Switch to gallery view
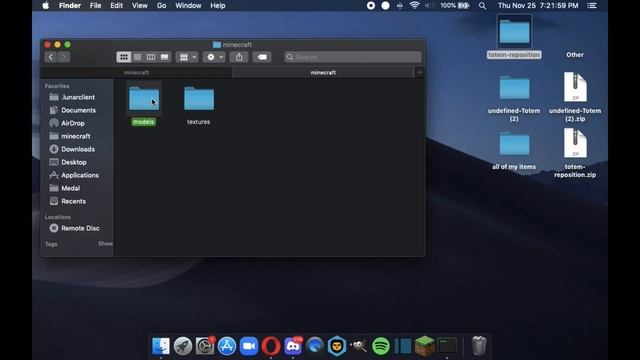The height and width of the screenshot is (360, 640). (164, 57)
